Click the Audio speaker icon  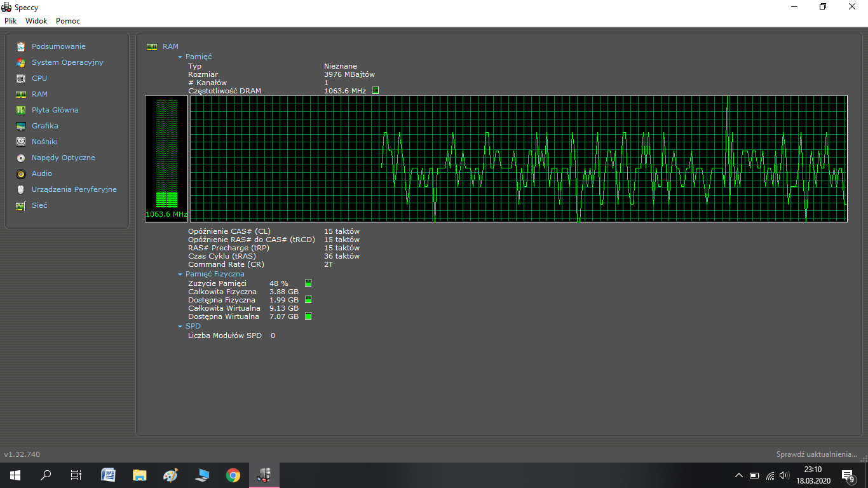[21, 173]
